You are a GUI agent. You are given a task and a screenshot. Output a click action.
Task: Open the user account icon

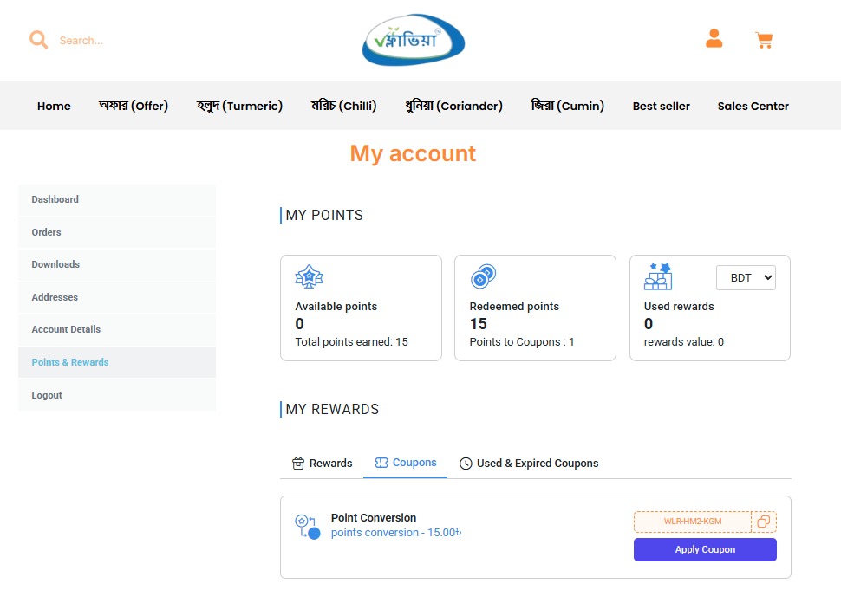pyautogui.click(x=714, y=39)
